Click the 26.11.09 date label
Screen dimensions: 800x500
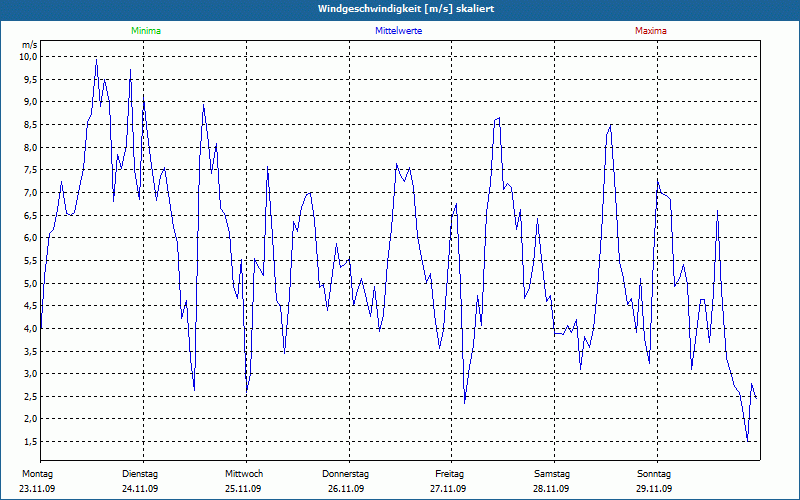pyautogui.click(x=346, y=489)
